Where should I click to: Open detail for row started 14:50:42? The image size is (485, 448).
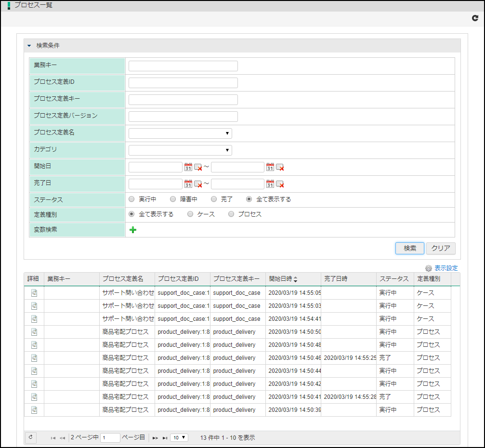[34, 383]
